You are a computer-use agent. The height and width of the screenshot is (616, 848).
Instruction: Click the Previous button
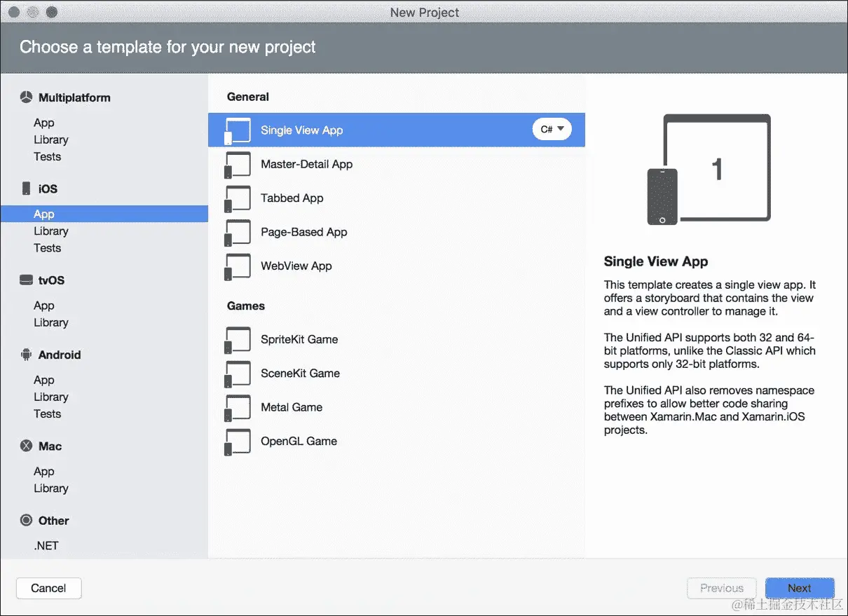(722, 588)
